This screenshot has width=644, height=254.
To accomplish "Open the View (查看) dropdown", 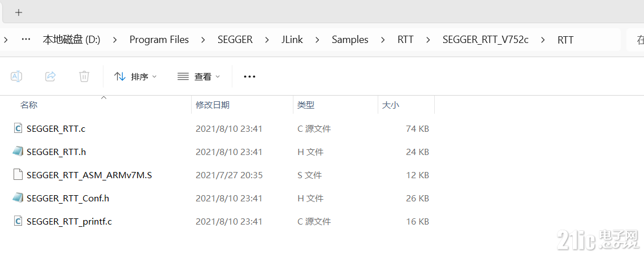I will [199, 76].
